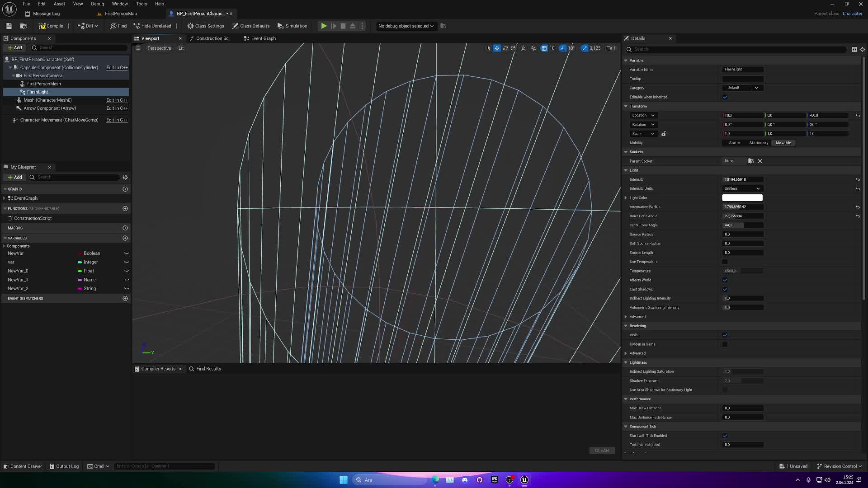
Task: Set Mobility to Static
Action: pyautogui.click(x=734, y=143)
